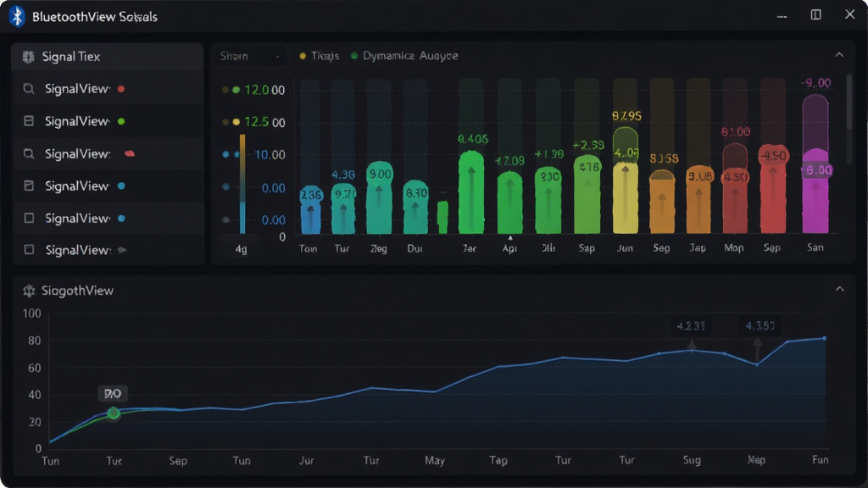Click the 10.00 blue axis value
The height and width of the screenshot is (488, 868).
click(x=270, y=154)
